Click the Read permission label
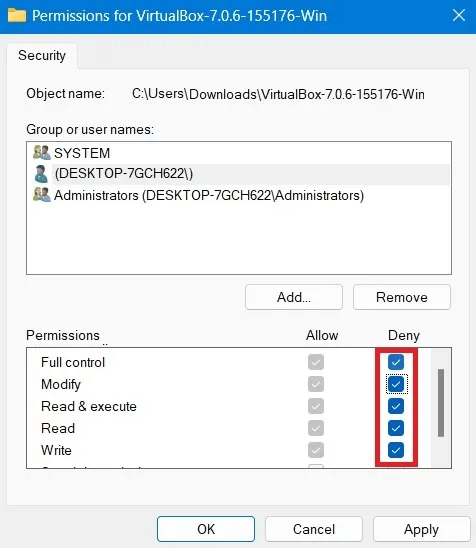Viewport: 476px width, 548px height. click(58, 428)
